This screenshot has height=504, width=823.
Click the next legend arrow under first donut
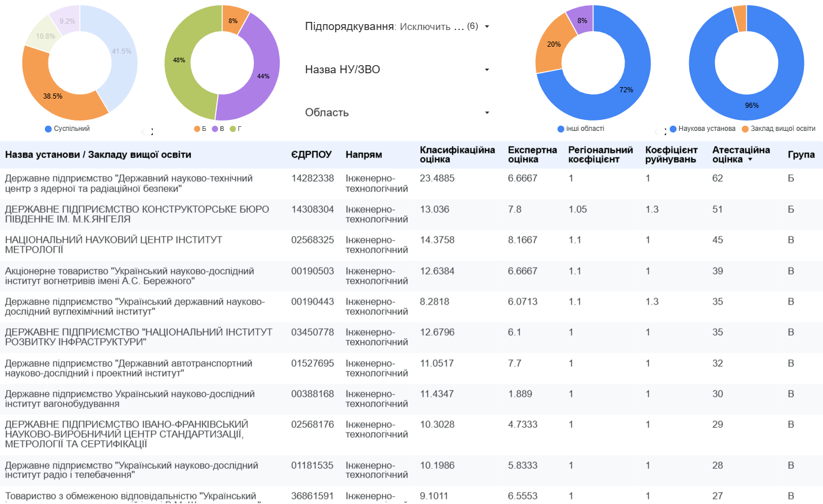[152, 131]
